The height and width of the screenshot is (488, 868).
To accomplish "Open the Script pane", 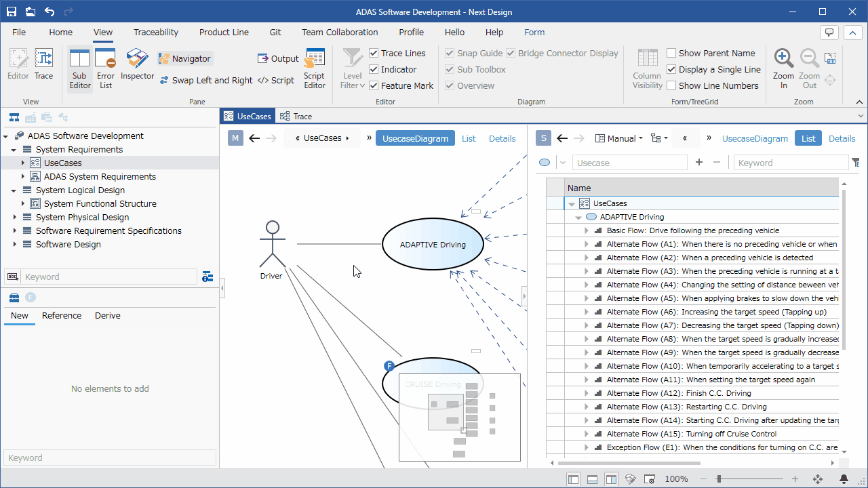I will click(x=276, y=80).
